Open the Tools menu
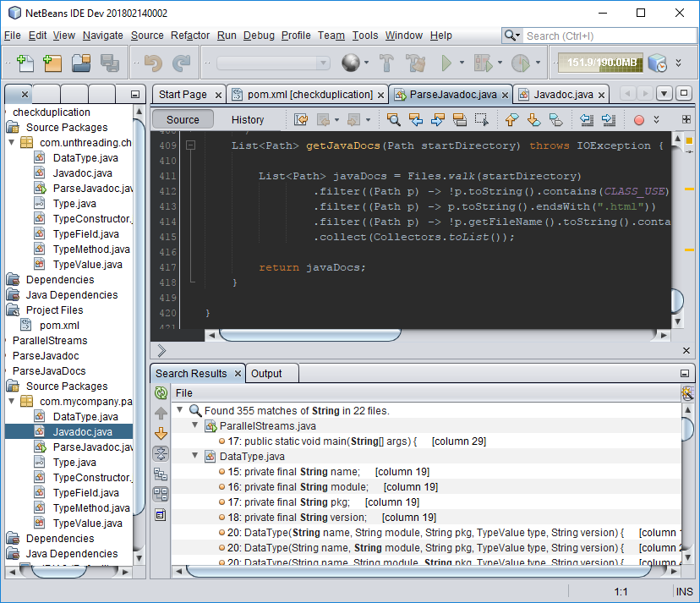The image size is (700, 603). (x=364, y=36)
